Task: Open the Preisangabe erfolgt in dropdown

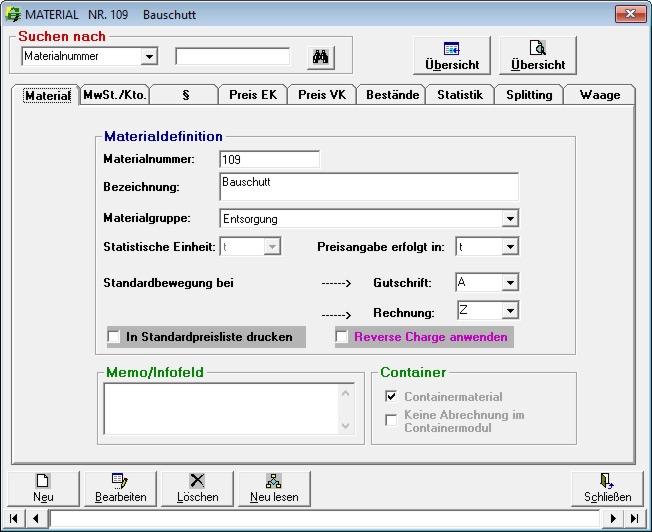Action: pos(510,247)
